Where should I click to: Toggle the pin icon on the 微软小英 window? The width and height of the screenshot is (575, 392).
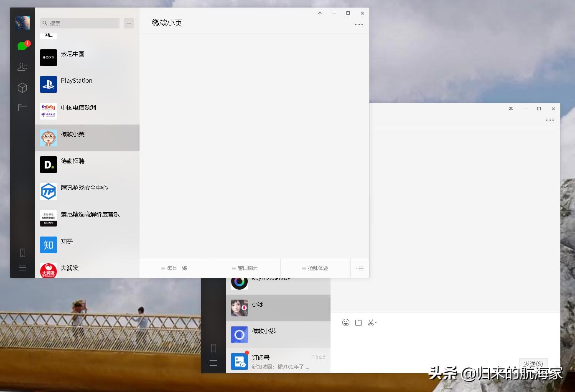(320, 13)
